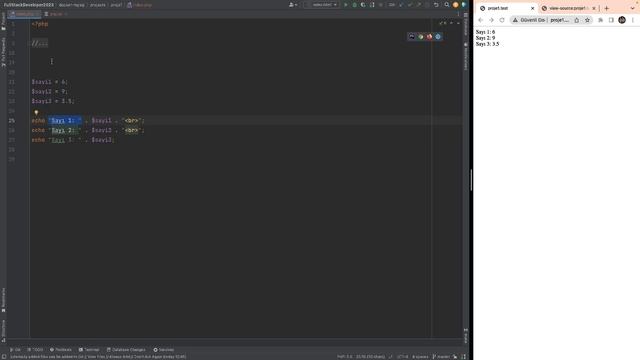This screenshot has width=640, height=360.
Task: Open the Terminal tool window
Action: [x=89, y=350]
